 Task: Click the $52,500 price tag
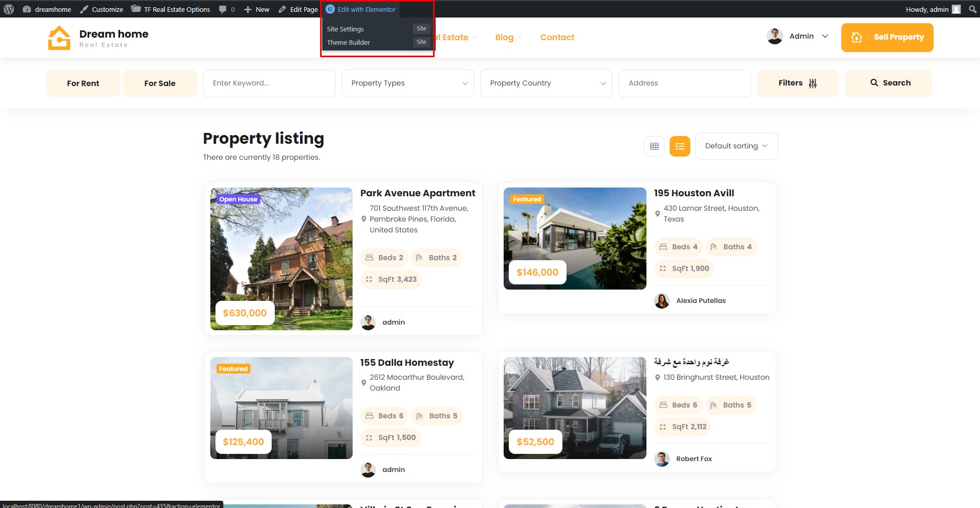pyautogui.click(x=536, y=442)
